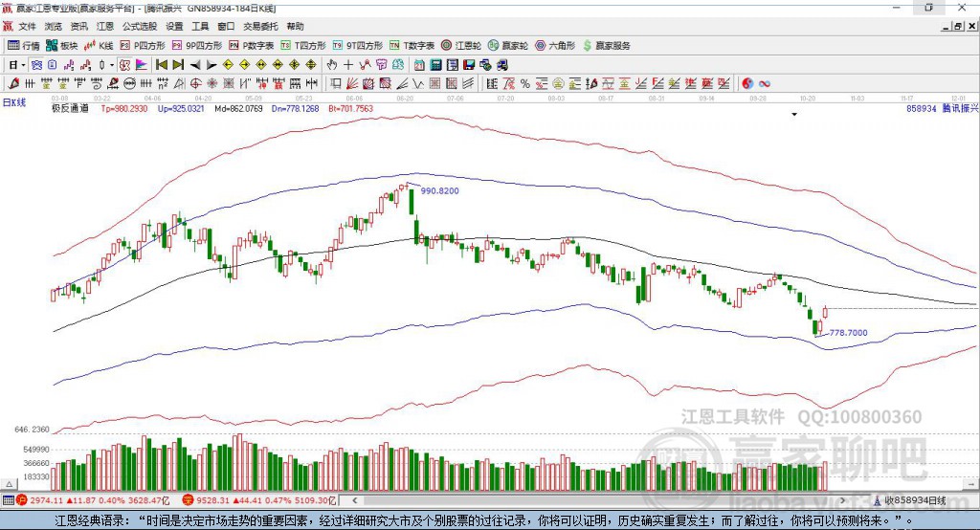This screenshot has height=530, width=980.
Task: Open the 浏览 menu
Action: tap(54, 26)
